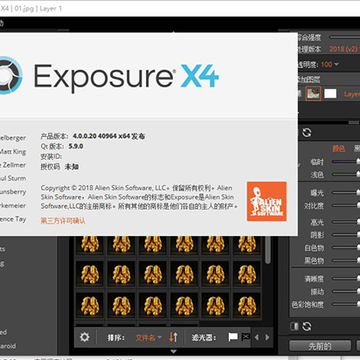Click the vertical scrollbar of thumbnail grid

click(x=268, y=250)
